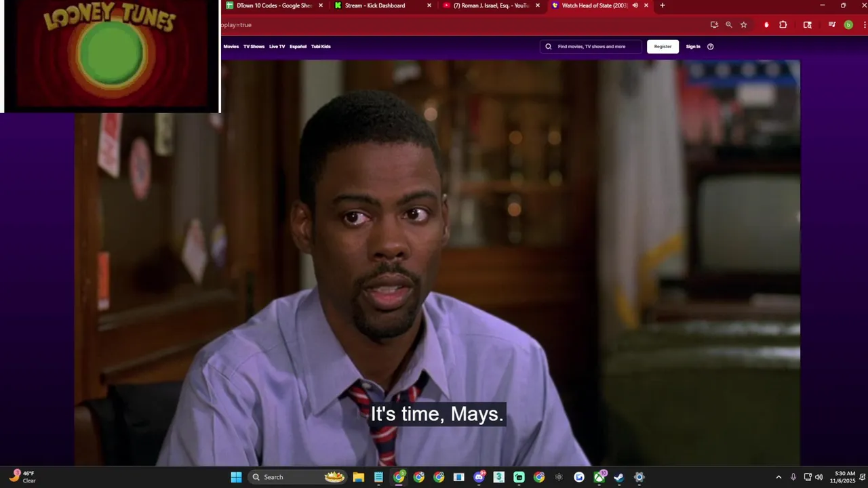The image size is (868, 488).
Task: Open Discord from the taskbar
Action: tap(479, 477)
